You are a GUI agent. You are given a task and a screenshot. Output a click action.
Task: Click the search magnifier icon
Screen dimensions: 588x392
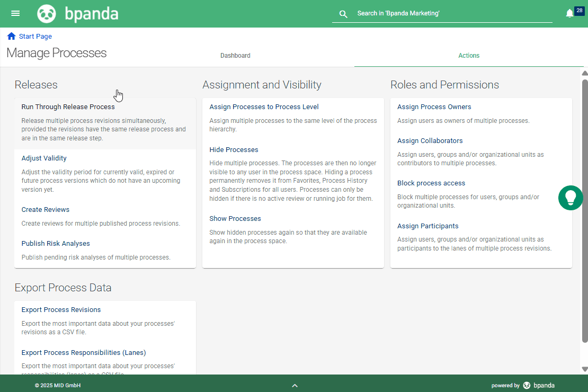(343, 14)
